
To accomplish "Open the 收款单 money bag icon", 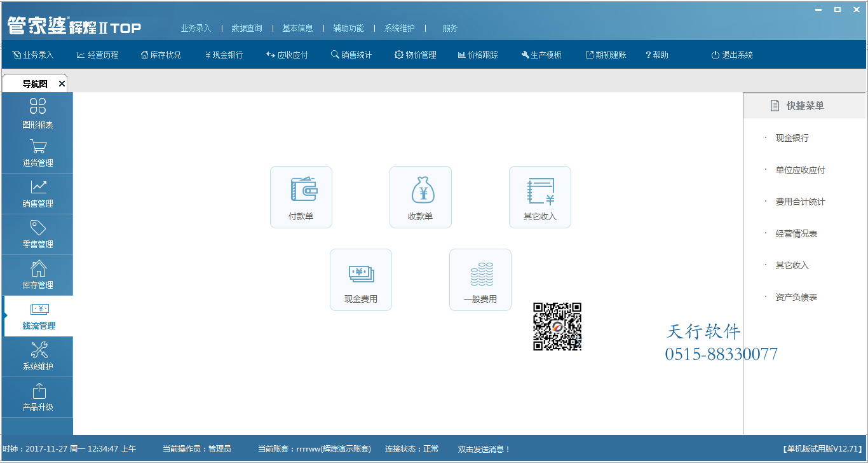I will click(x=421, y=197).
